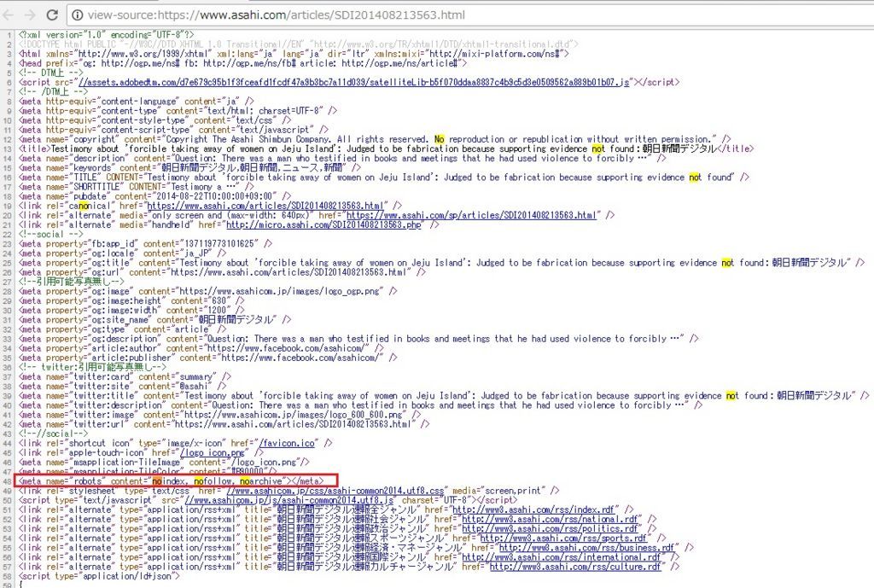Viewport: 874px width, 588px height.
Task: Open the sp/articles alternate link
Action: coord(471,215)
